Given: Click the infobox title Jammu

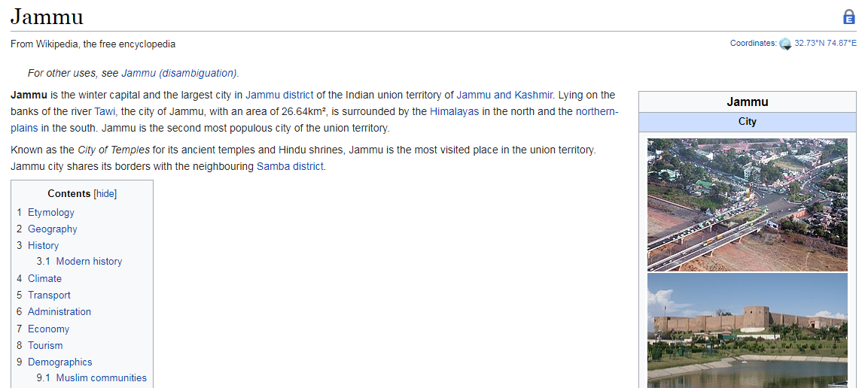Looking at the screenshot, I should pyautogui.click(x=748, y=102).
